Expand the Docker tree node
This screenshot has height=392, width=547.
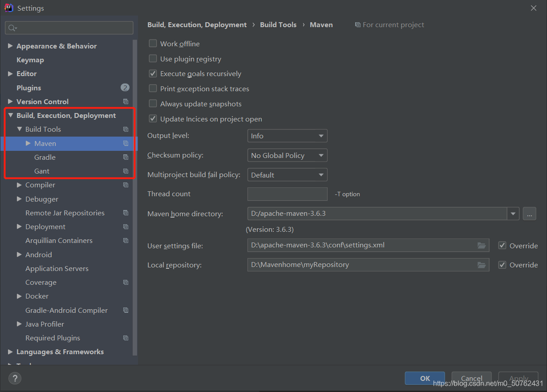(19, 296)
